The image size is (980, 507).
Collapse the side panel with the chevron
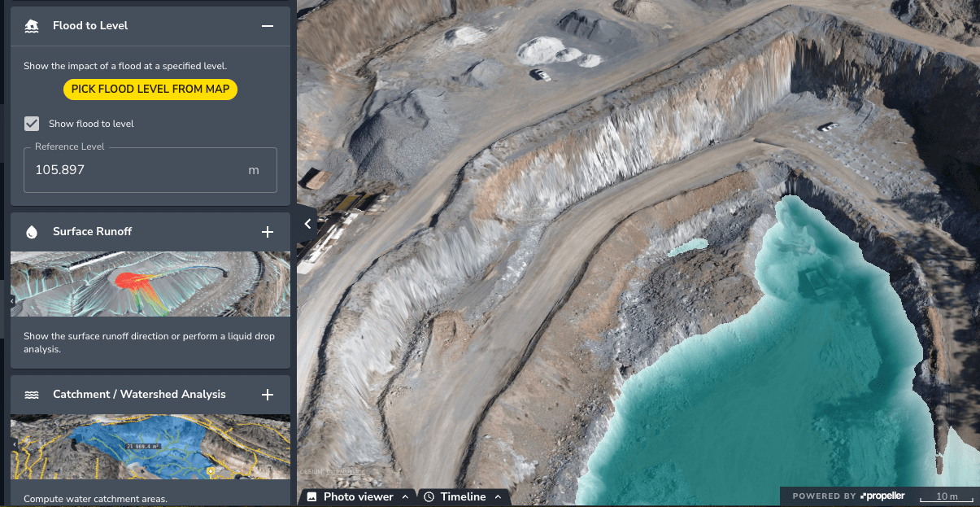tap(307, 224)
